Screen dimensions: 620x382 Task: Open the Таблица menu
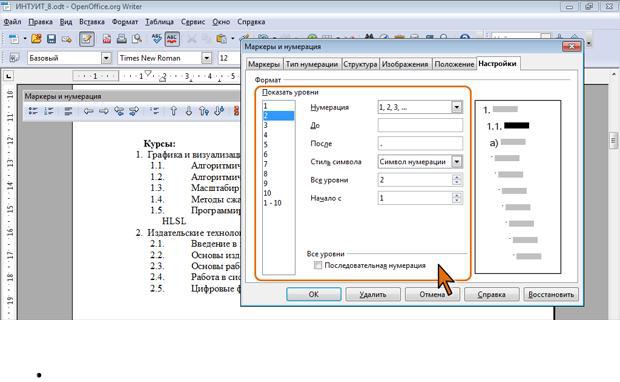pyautogui.click(x=160, y=22)
